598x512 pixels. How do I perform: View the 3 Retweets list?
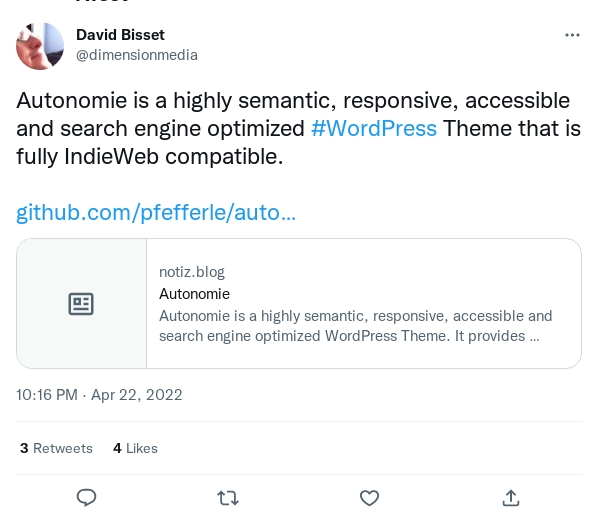pos(56,448)
